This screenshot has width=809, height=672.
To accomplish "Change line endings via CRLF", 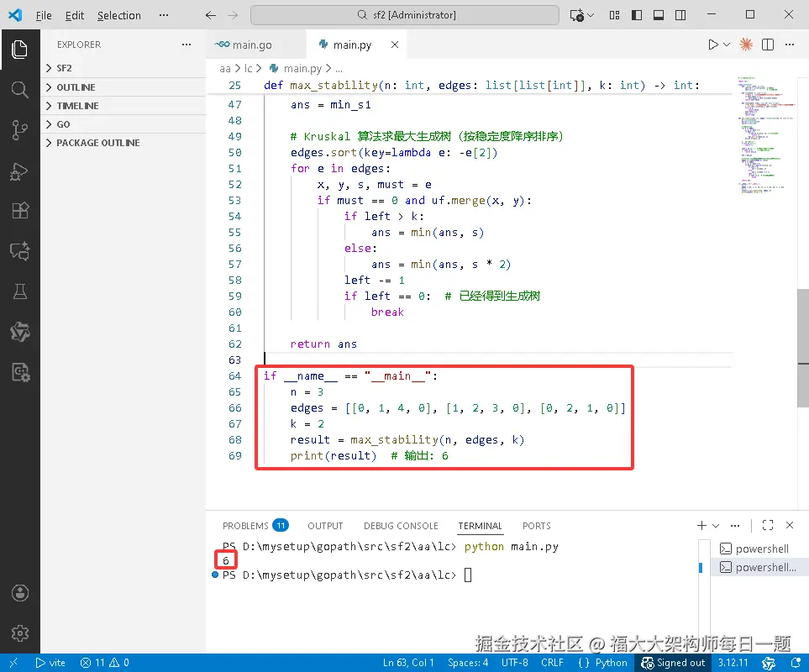I will pos(552,663).
